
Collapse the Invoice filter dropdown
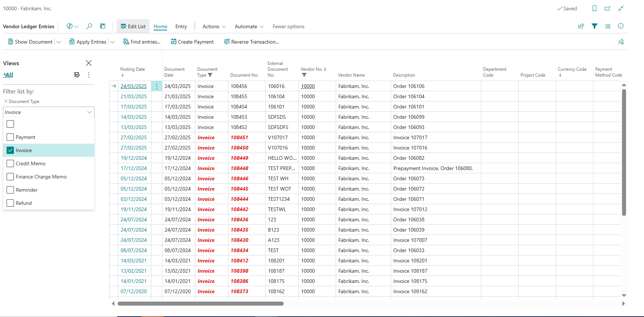[89, 112]
